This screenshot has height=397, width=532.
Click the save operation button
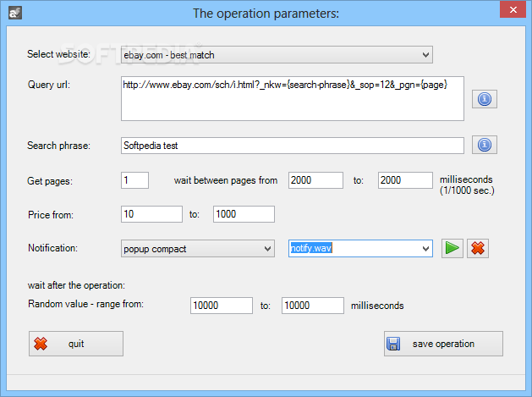[443, 344]
